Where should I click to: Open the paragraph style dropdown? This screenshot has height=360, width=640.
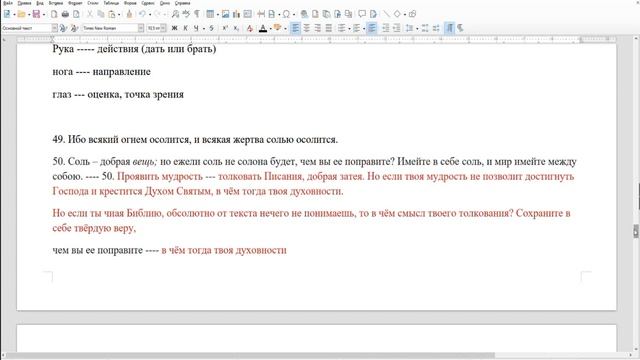click(54, 28)
